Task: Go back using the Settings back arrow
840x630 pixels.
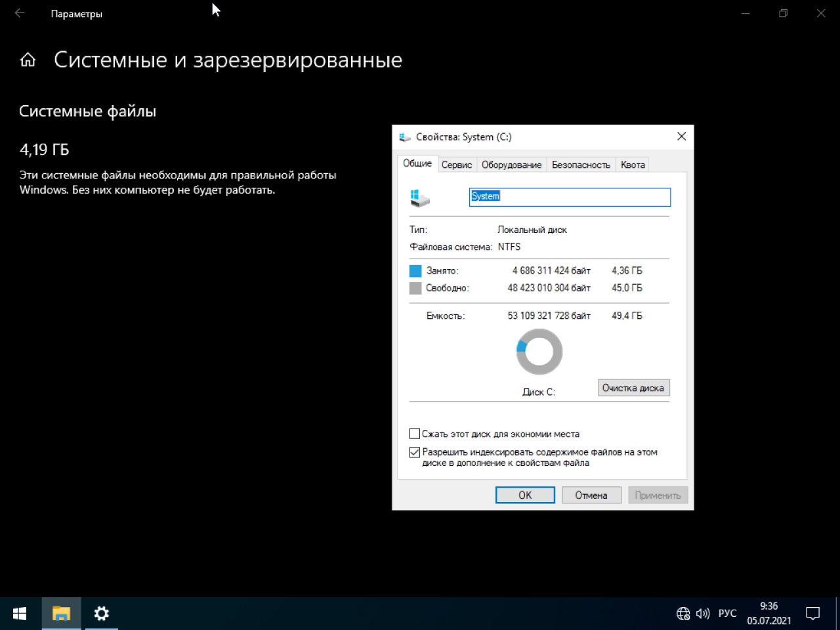Action: (x=20, y=13)
